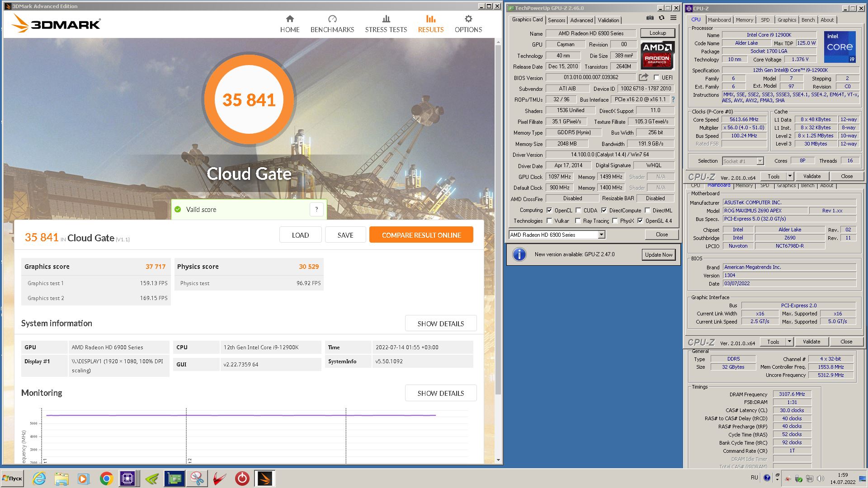This screenshot has width=868, height=488.
Task: Switch to GPU-Z via taskbar icon
Action: (174, 479)
